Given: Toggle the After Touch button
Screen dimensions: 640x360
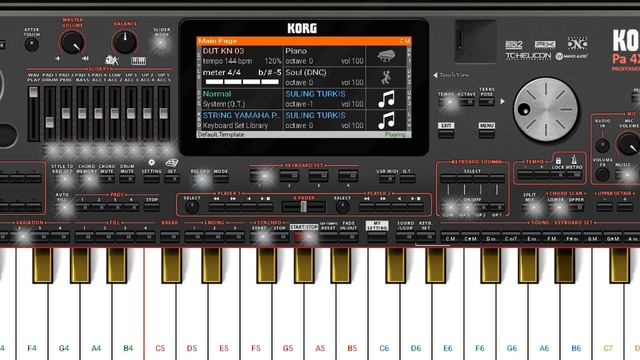Looking at the screenshot, I should pyautogui.click(x=31, y=44).
